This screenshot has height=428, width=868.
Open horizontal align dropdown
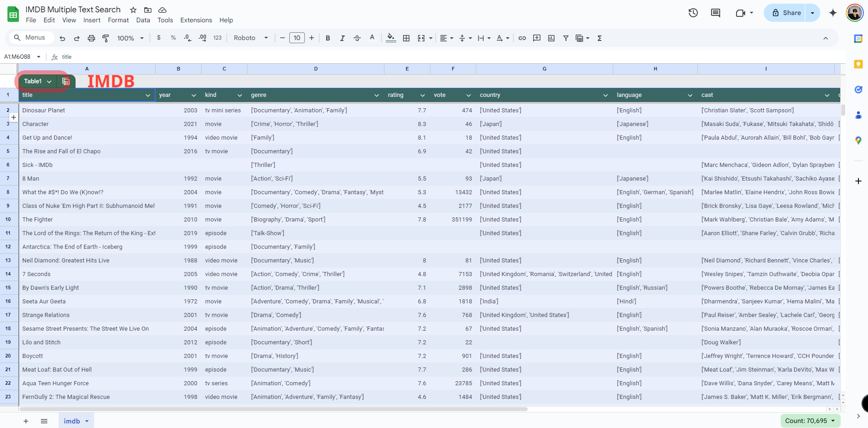447,38
